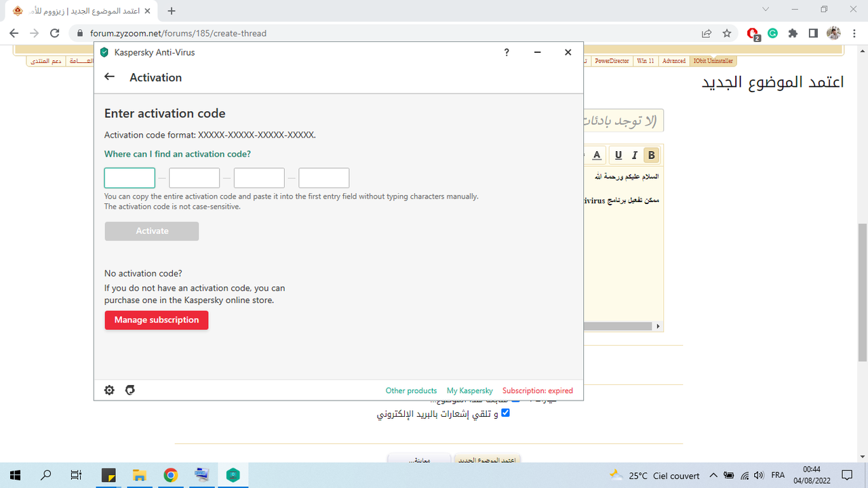Focus third activation code field
The width and height of the screenshot is (868, 488).
click(259, 178)
